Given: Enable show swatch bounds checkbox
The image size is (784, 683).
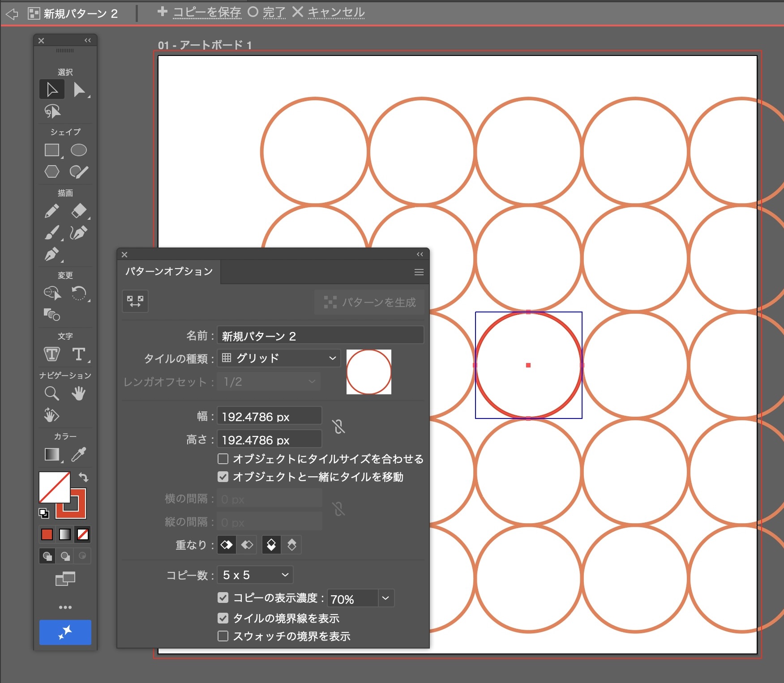Looking at the screenshot, I should click(x=223, y=636).
